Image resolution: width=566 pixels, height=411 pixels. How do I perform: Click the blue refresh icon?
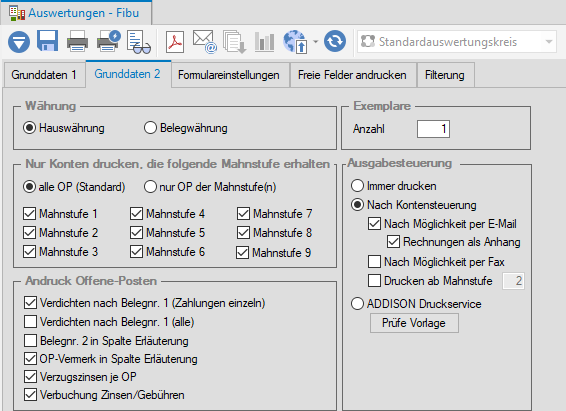pyautogui.click(x=335, y=41)
